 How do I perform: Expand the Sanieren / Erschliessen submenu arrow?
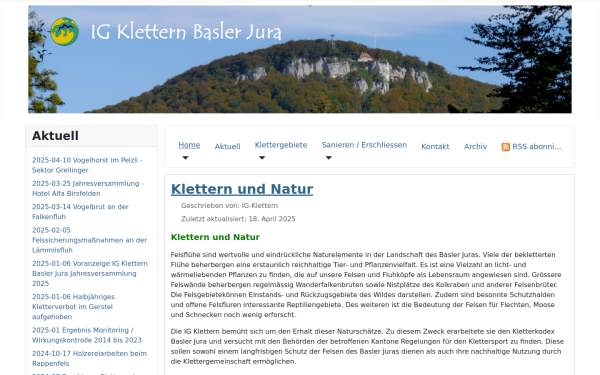329,158
